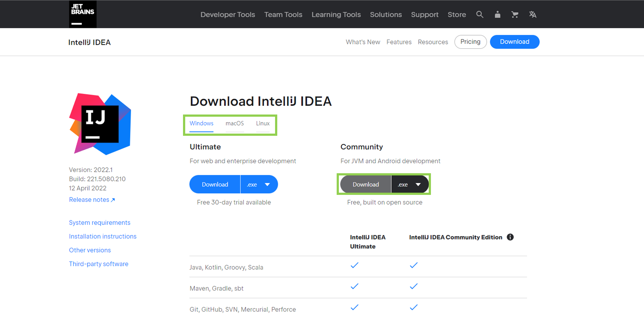644x316 pixels.
Task: Click the 'Free, built on open source' text
Action: [x=385, y=202]
